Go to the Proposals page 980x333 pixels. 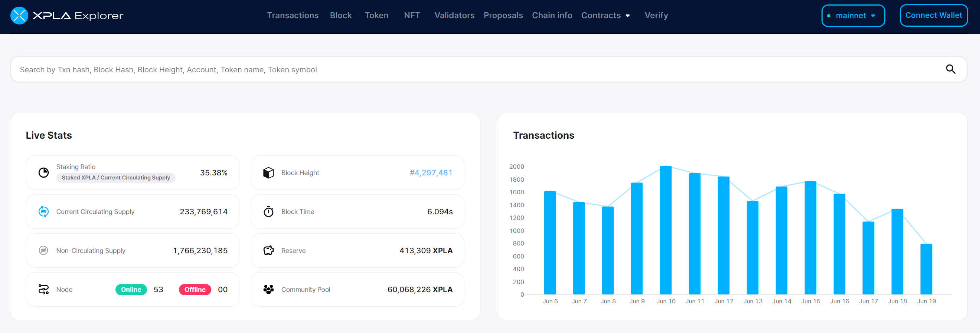point(503,16)
